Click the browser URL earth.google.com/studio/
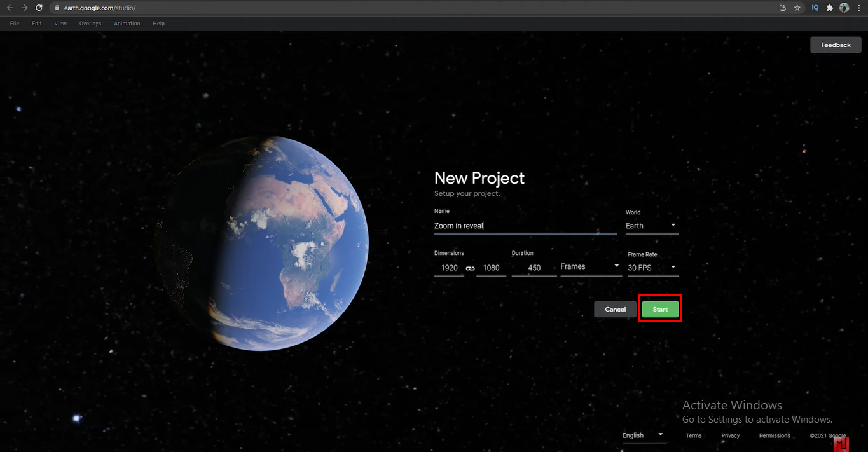This screenshot has height=452, width=868. click(x=100, y=8)
